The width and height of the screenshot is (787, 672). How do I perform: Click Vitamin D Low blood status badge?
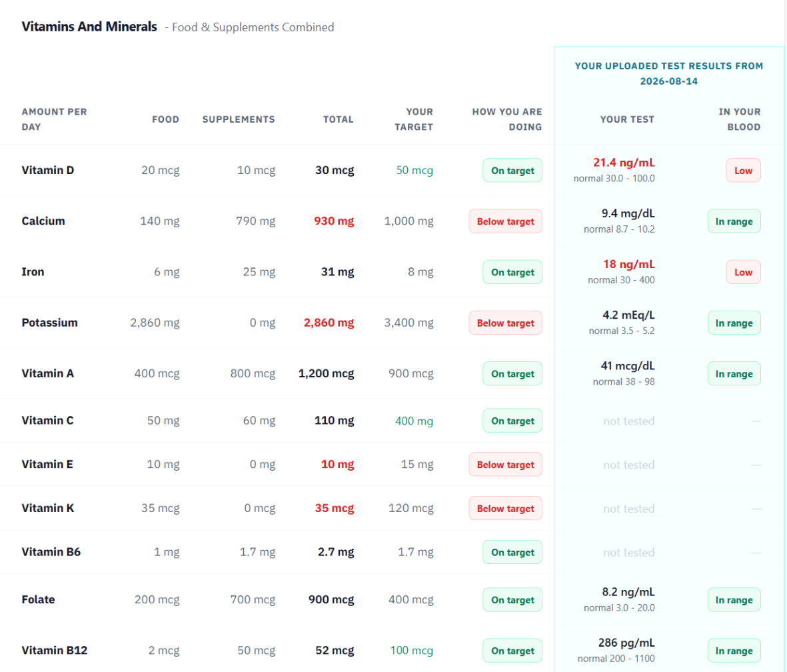743,170
